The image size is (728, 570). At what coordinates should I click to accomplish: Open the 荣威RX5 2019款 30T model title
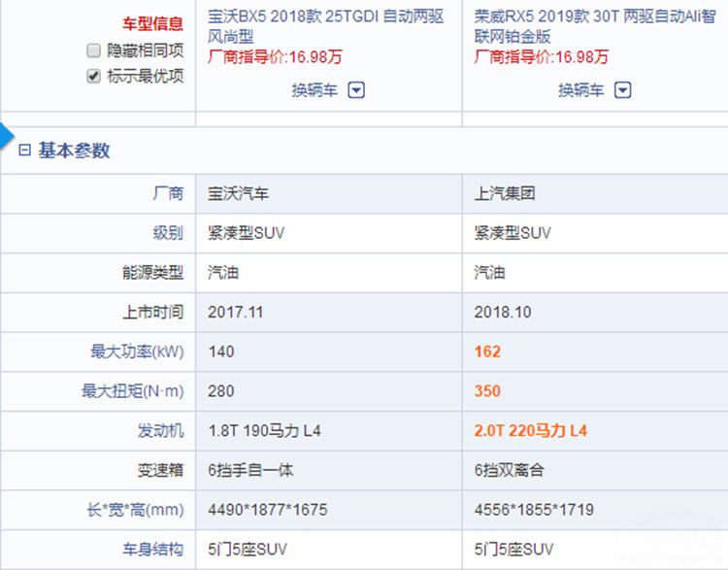pyautogui.click(x=591, y=26)
